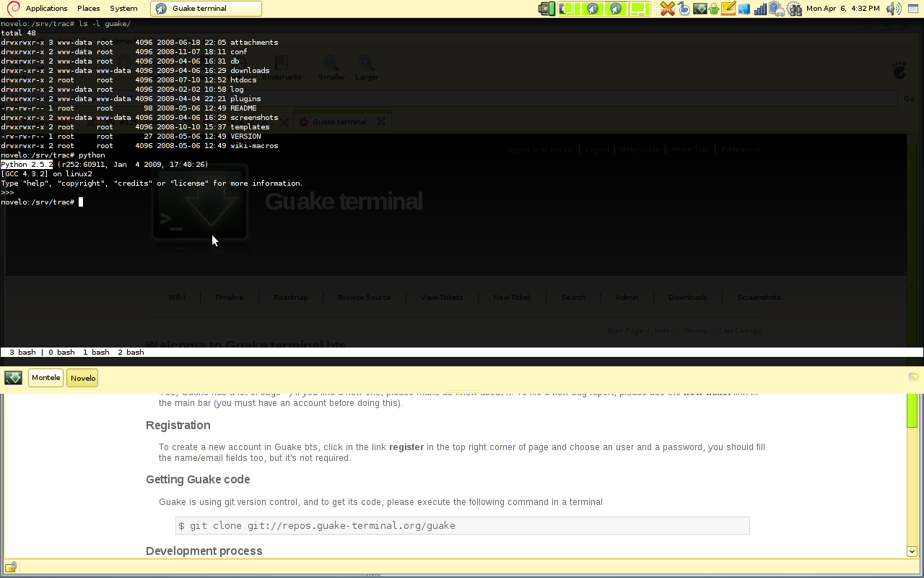
Task: Close the 'Guake terminal' browser tab
Action: click(381, 121)
